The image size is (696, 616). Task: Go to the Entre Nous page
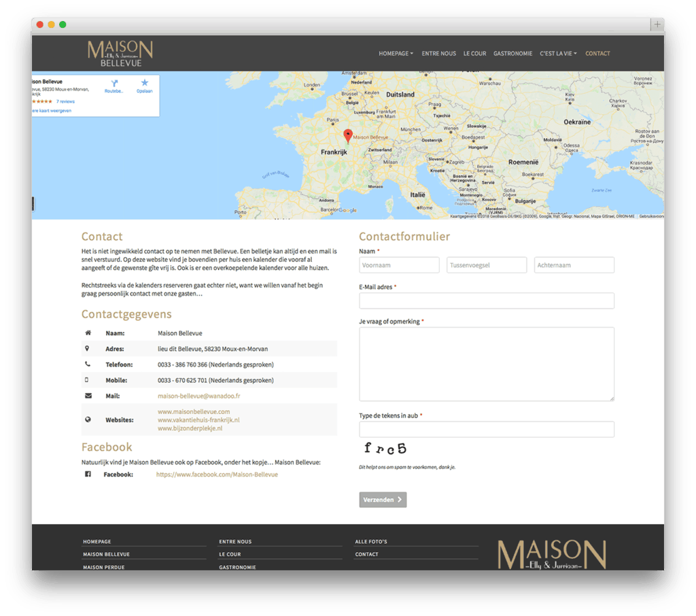[438, 54]
